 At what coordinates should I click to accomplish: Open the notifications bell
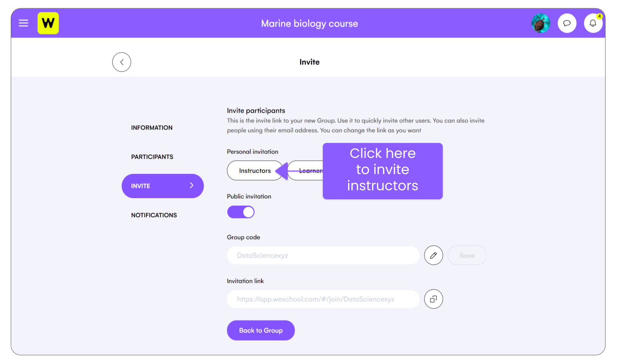[x=593, y=23]
